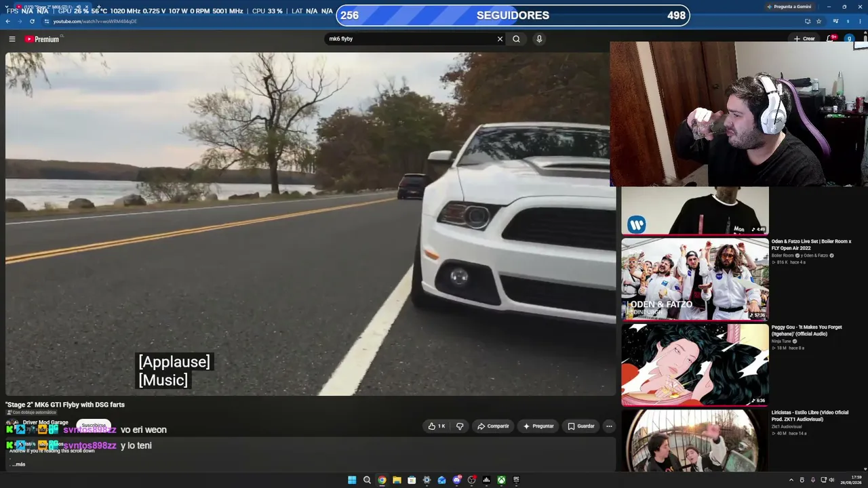Open the Oden & Fatzo Boiler Room thumbnail
The height and width of the screenshot is (488, 868).
pyautogui.click(x=695, y=279)
